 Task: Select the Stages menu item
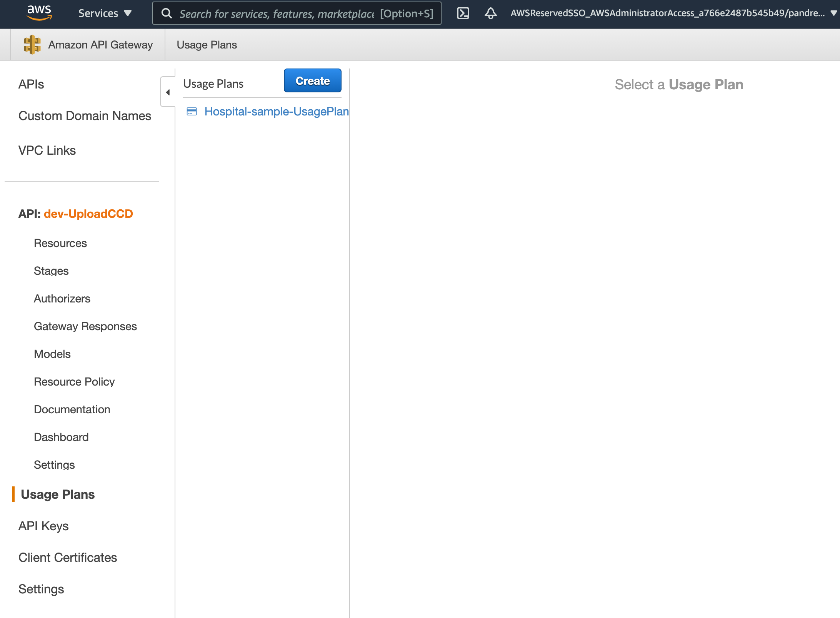point(51,271)
